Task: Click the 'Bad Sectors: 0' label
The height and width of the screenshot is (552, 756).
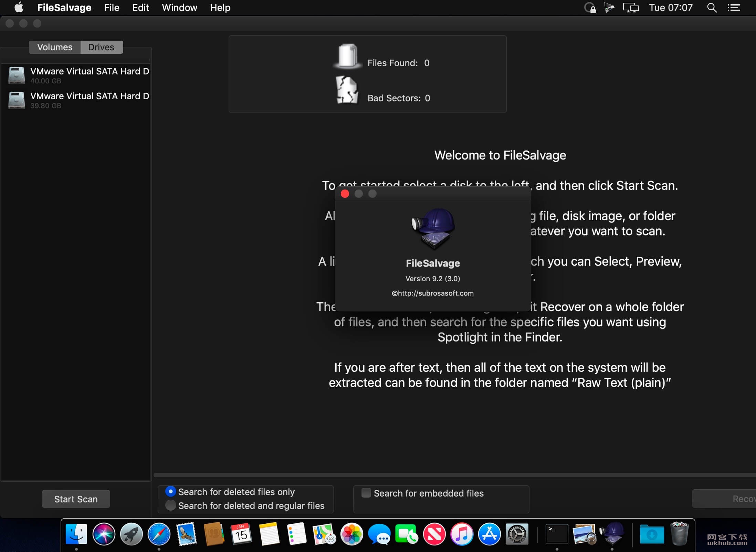Action: (x=399, y=98)
